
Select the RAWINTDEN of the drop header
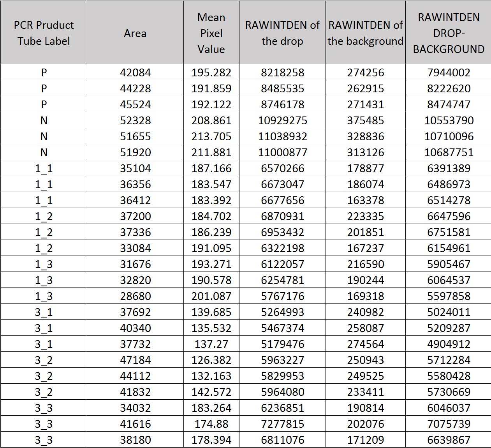(282, 33)
